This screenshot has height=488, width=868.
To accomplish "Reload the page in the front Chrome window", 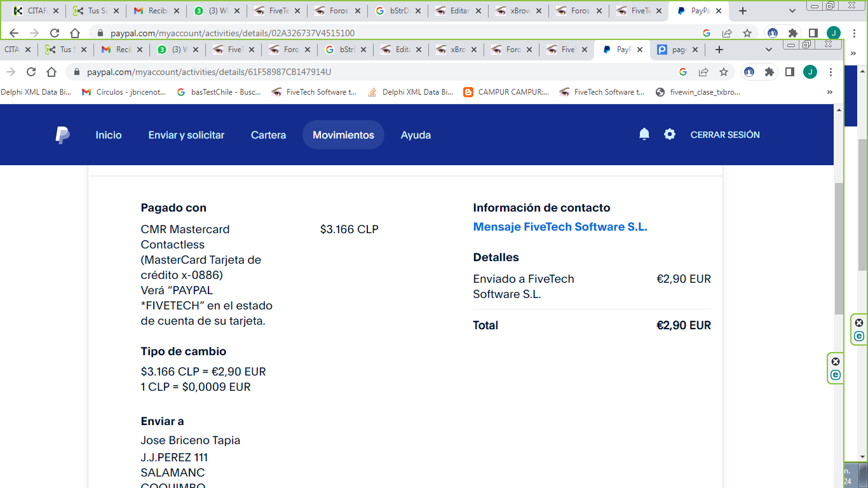I will pos(31,72).
